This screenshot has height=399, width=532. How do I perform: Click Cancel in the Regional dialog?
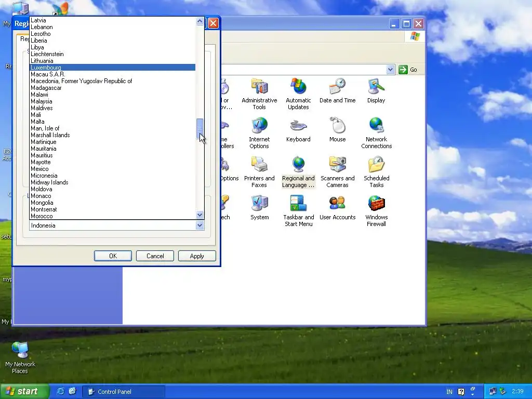[155, 256]
